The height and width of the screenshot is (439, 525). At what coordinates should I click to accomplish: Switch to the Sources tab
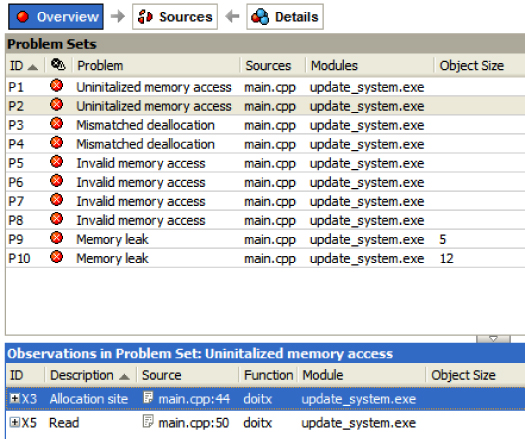[x=175, y=17]
